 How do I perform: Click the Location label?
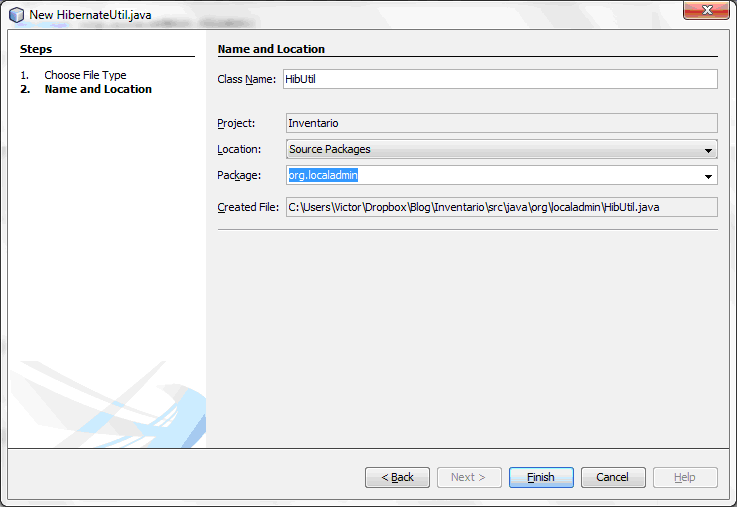[239, 149]
